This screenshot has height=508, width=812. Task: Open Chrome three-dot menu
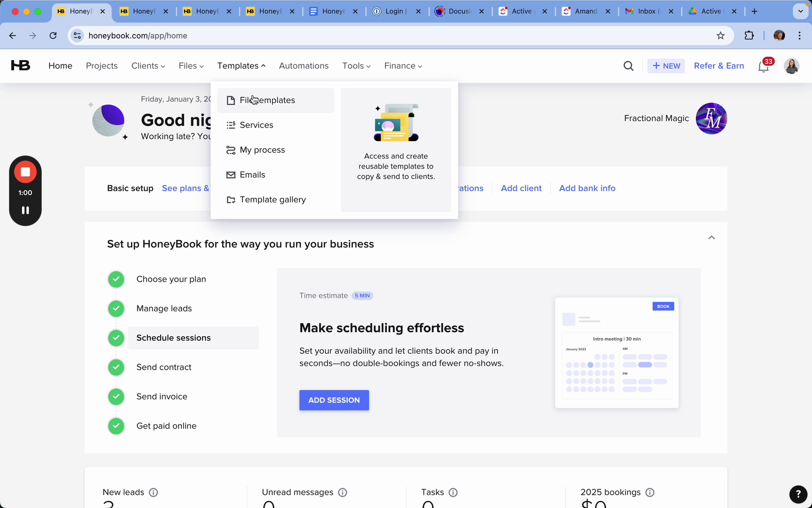click(x=799, y=36)
